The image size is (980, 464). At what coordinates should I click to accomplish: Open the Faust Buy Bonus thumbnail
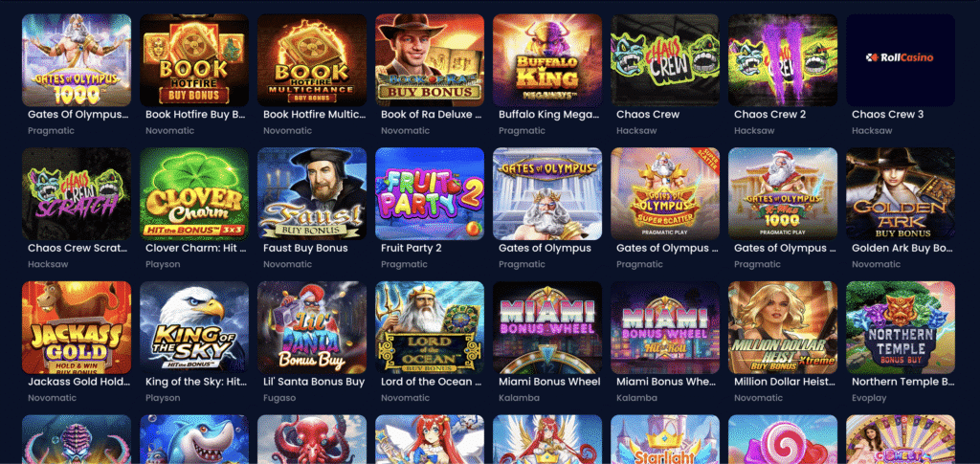pyautogui.click(x=312, y=193)
